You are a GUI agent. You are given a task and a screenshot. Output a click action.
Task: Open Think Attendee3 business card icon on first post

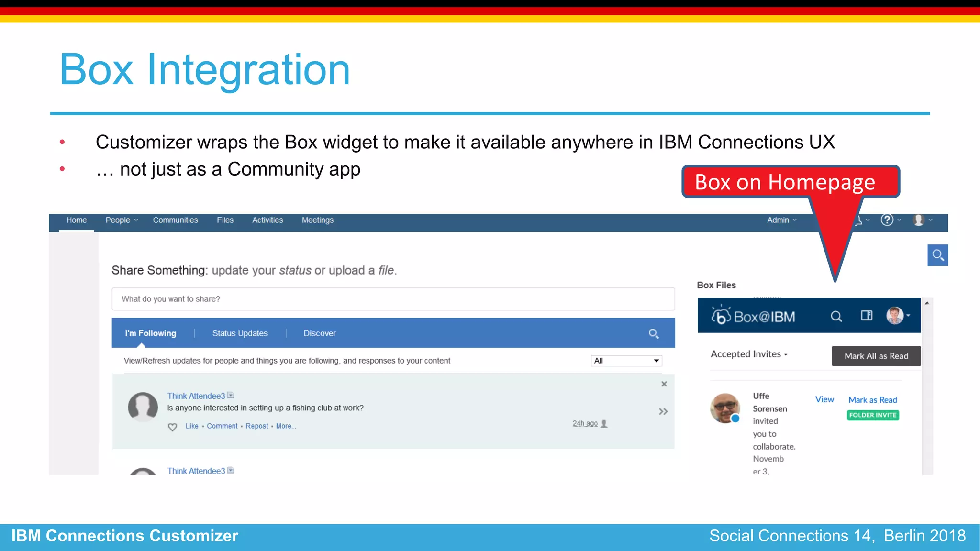click(x=231, y=396)
